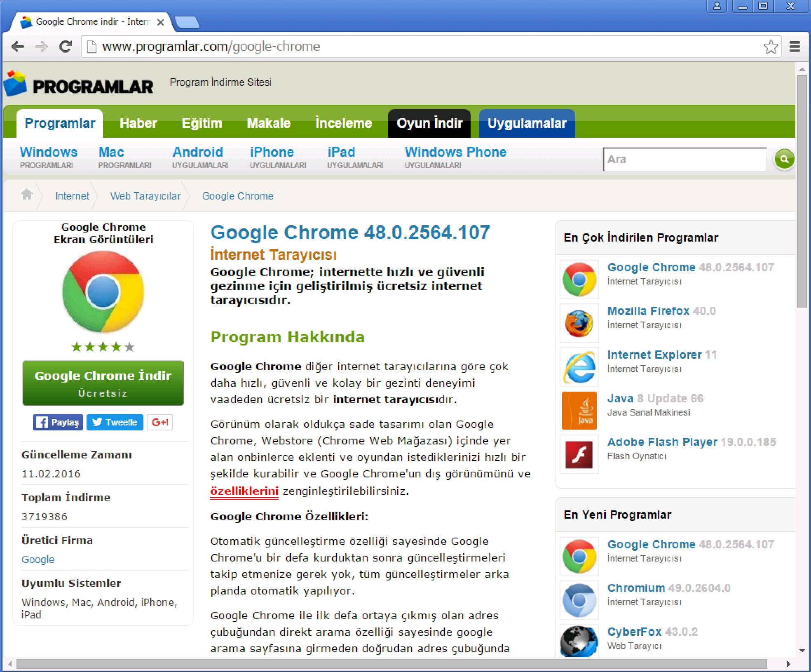
Task: Click the horizontal scrollbar thumb
Action: tap(391, 664)
